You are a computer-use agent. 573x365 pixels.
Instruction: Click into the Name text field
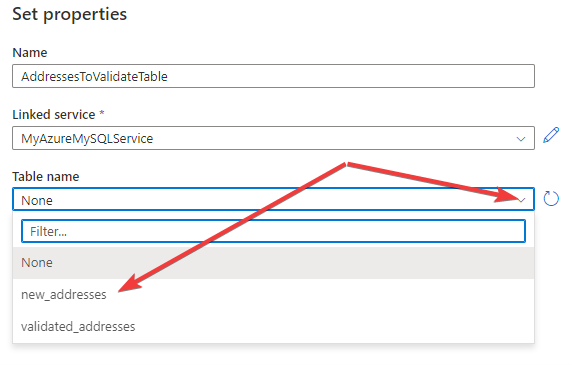pyautogui.click(x=273, y=76)
